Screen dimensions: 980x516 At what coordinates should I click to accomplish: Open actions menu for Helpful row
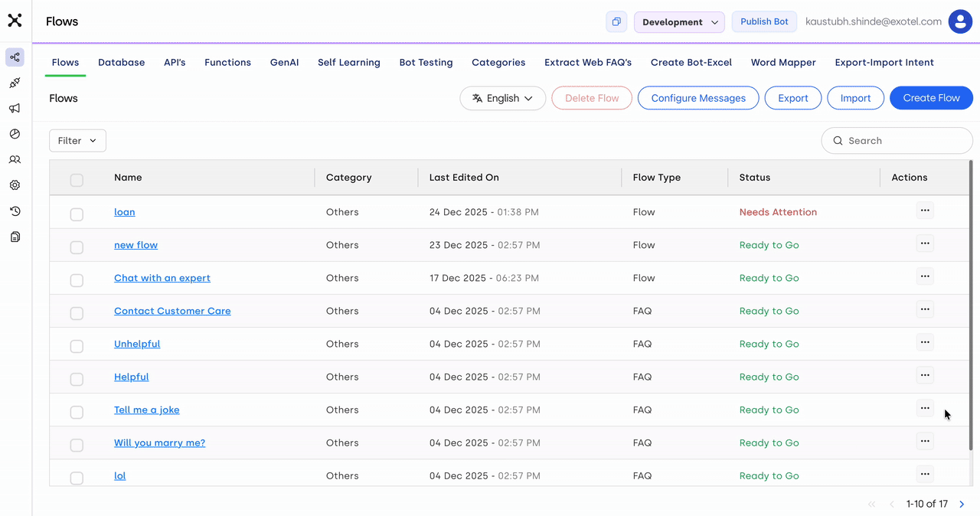[x=925, y=375]
